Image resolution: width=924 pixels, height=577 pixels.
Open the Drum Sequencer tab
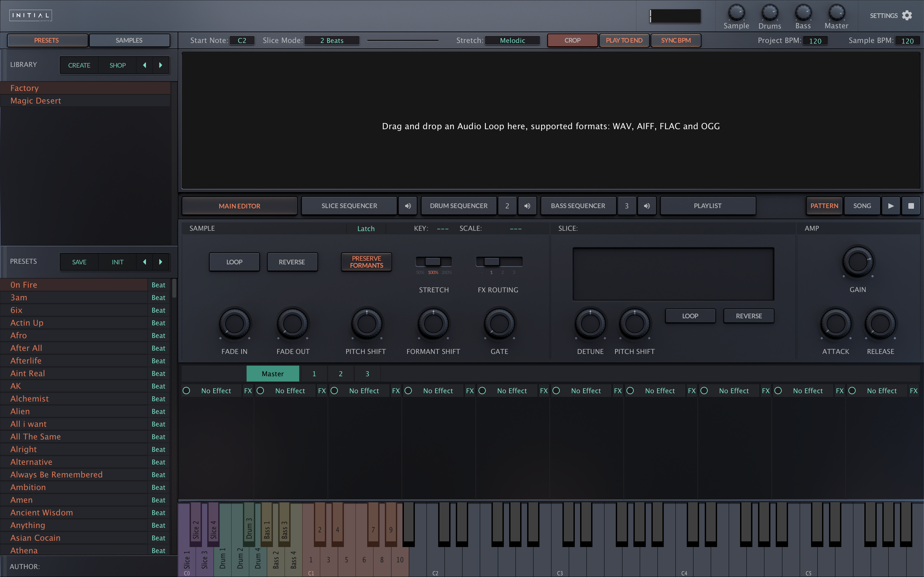[459, 206]
